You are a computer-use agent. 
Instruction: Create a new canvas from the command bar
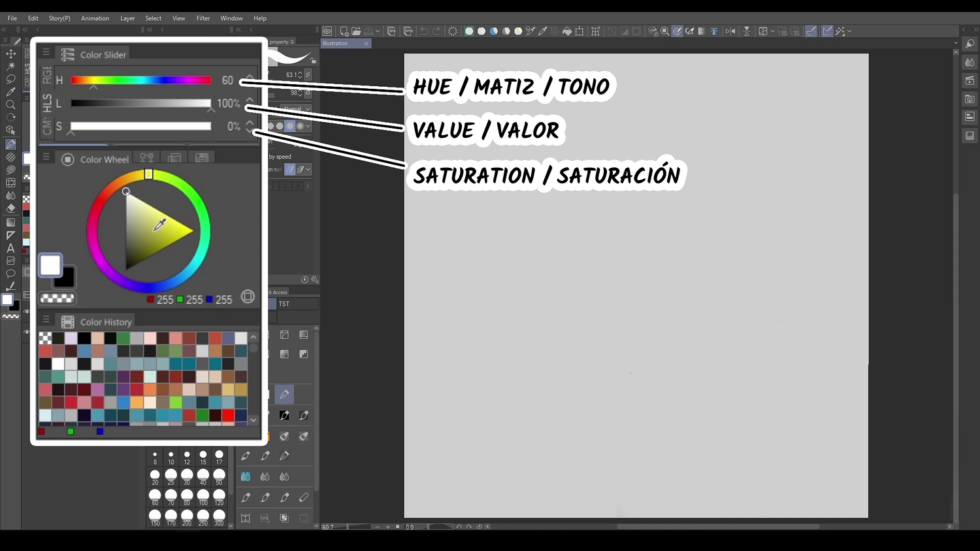344,31
